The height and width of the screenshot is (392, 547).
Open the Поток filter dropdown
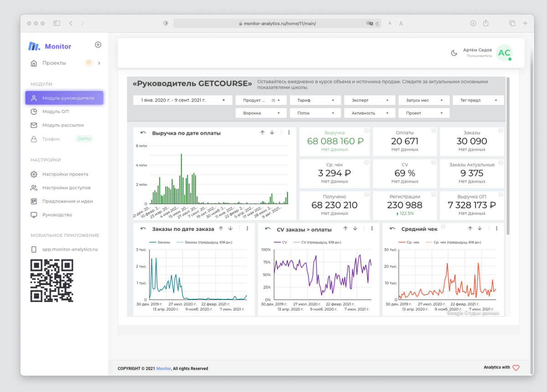(315, 113)
